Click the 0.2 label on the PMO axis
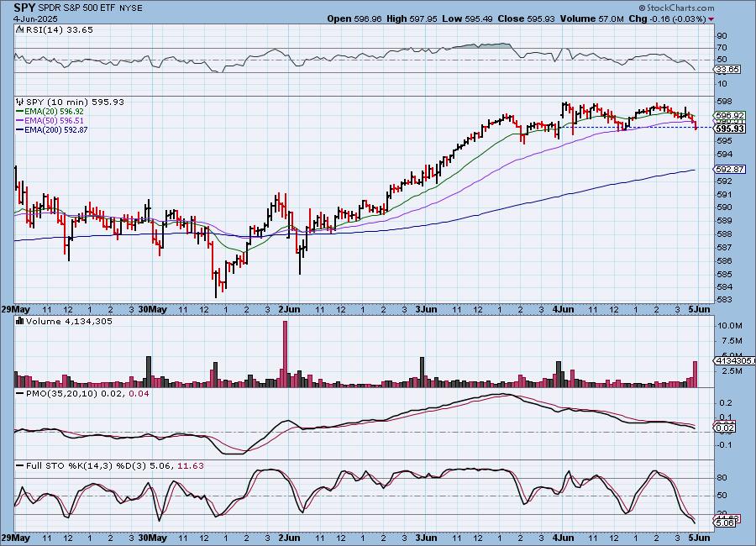Image resolution: width=756 pixels, height=546 pixels. click(x=726, y=403)
